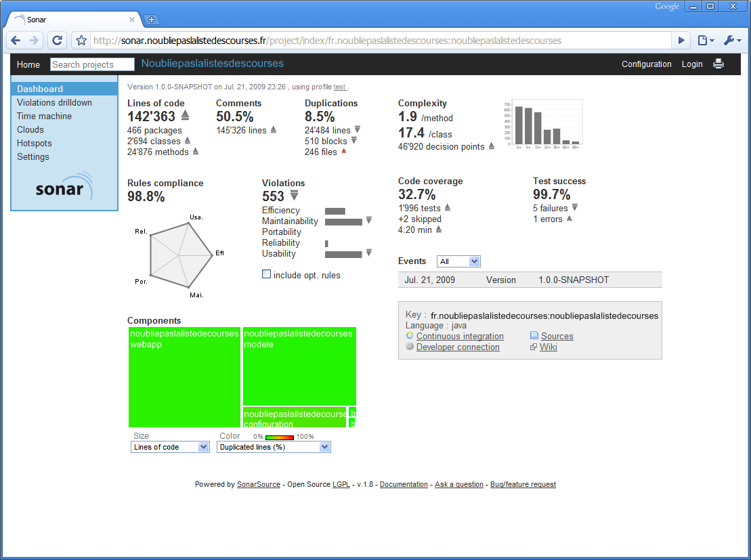Open the wrench tools menu
Viewport: 751px width, 560px height.
tap(731, 41)
